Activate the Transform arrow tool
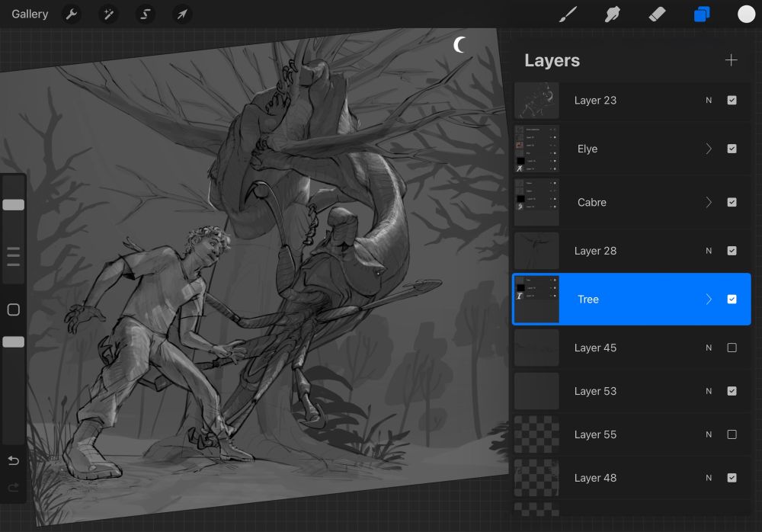The width and height of the screenshot is (762, 532). 181,14
